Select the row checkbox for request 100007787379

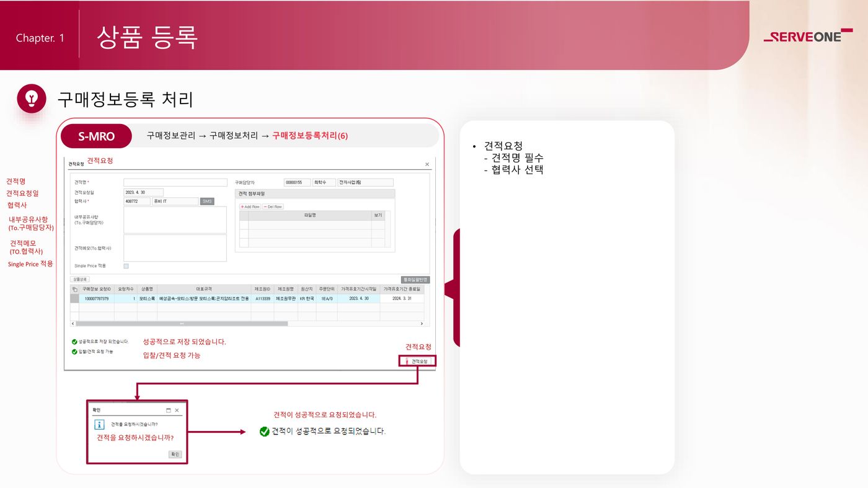(74, 299)
